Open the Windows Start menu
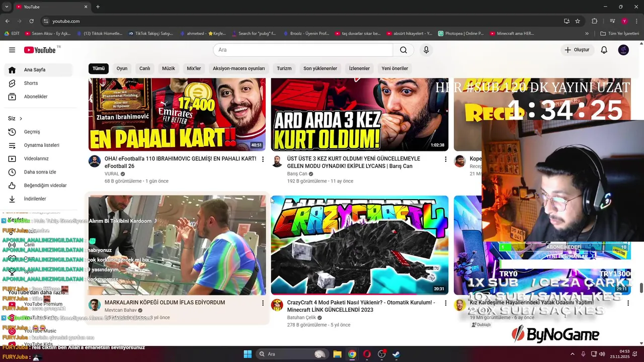 coord(248,354)
